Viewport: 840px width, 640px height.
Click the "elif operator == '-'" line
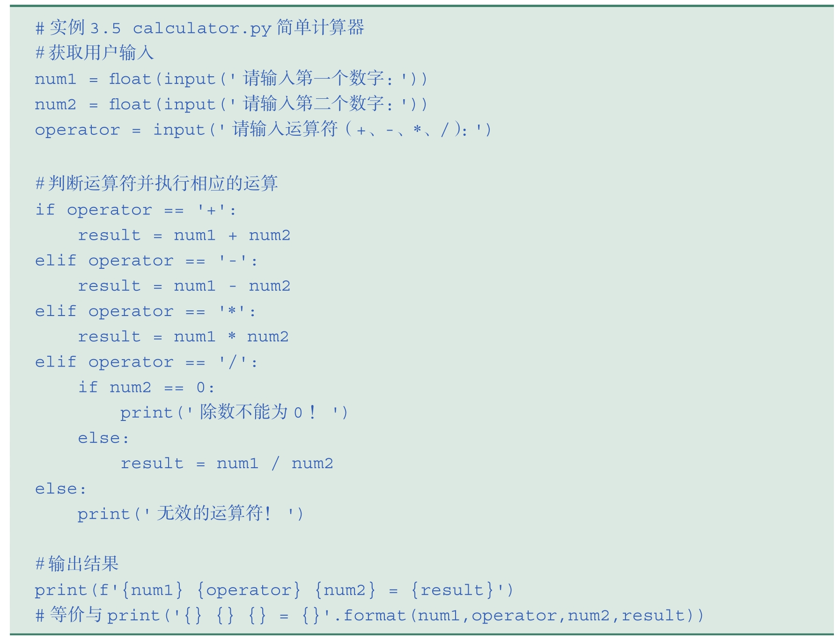146,261
